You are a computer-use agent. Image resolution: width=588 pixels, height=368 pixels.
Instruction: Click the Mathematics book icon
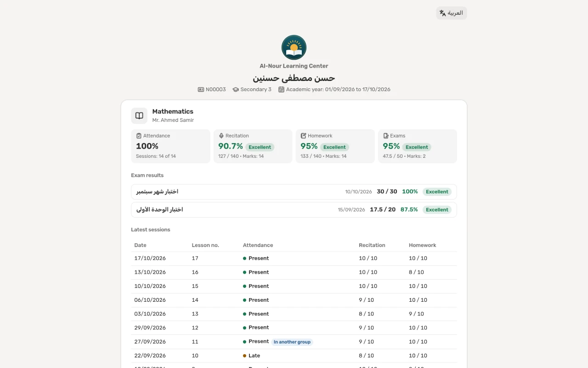click(x=139, y=115)
